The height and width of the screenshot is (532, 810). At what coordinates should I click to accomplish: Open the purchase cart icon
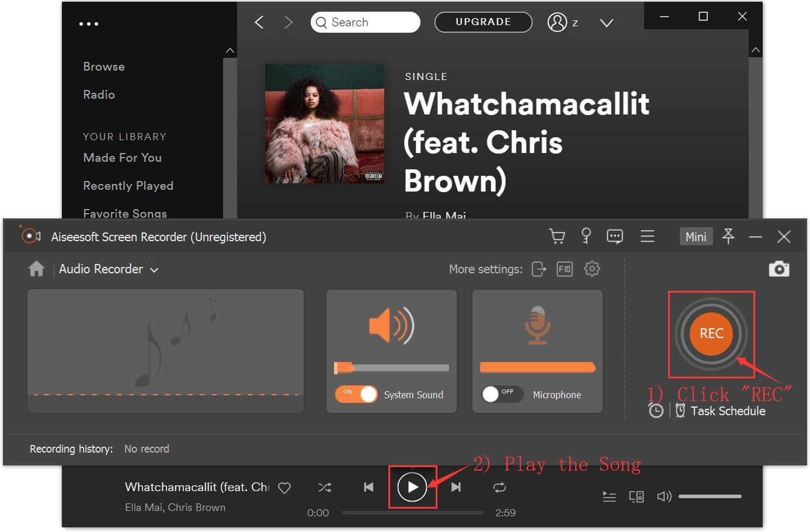click(x=557, y=237)
